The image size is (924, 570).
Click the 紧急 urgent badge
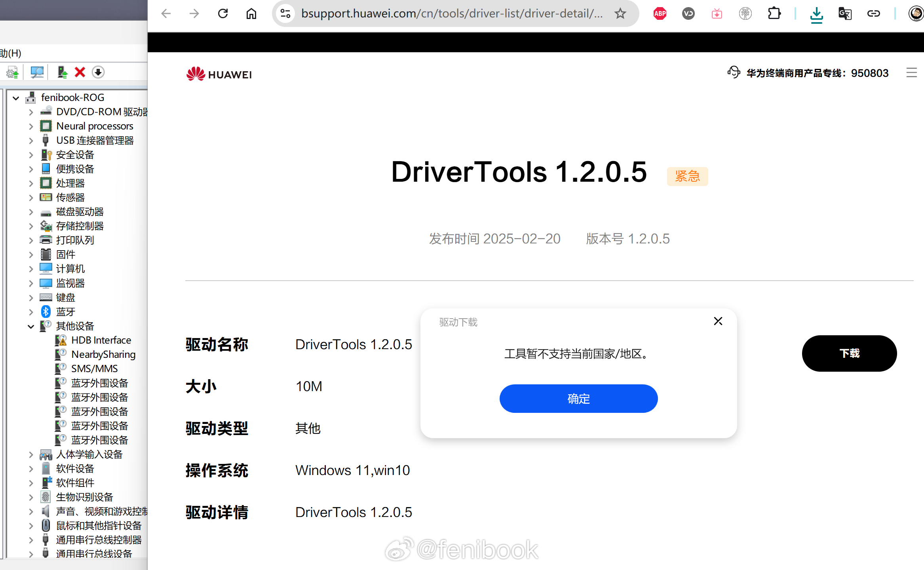click(687, 176)
